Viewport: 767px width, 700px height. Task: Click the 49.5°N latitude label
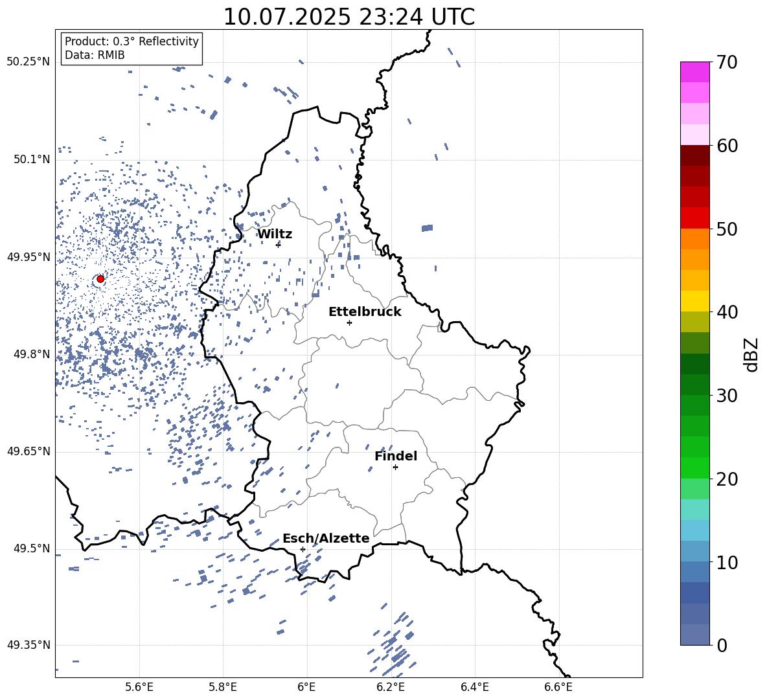31,548
